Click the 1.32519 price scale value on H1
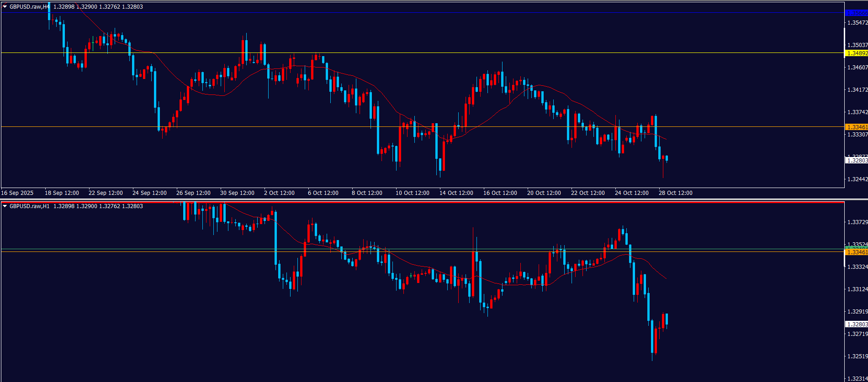Screen dimensions: 868x382 tap(857, 356)
